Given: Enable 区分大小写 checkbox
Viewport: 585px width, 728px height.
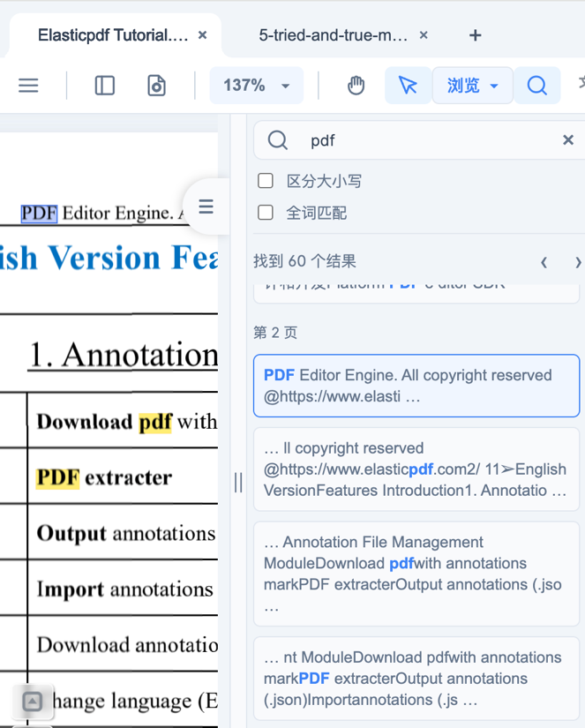Looking at the screenshot, I should [266, 181].
